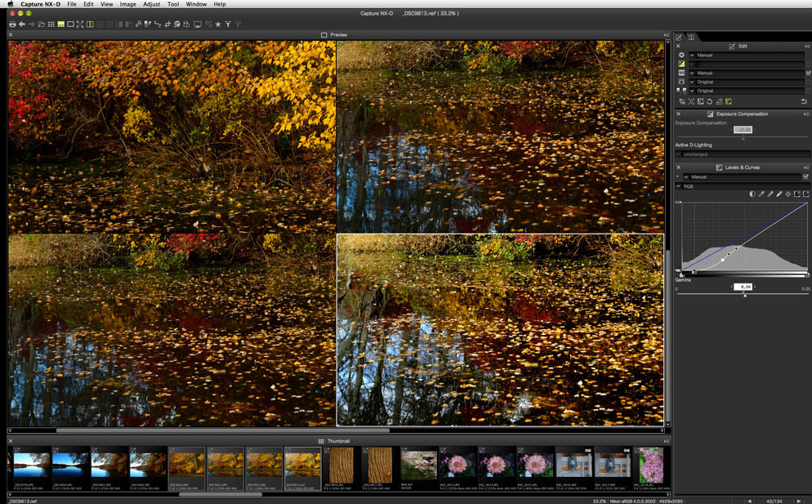Open the Active D-Lighting Unchanged dropdown
Viewport: 812px width, 504px height.
tap(743, 154)
